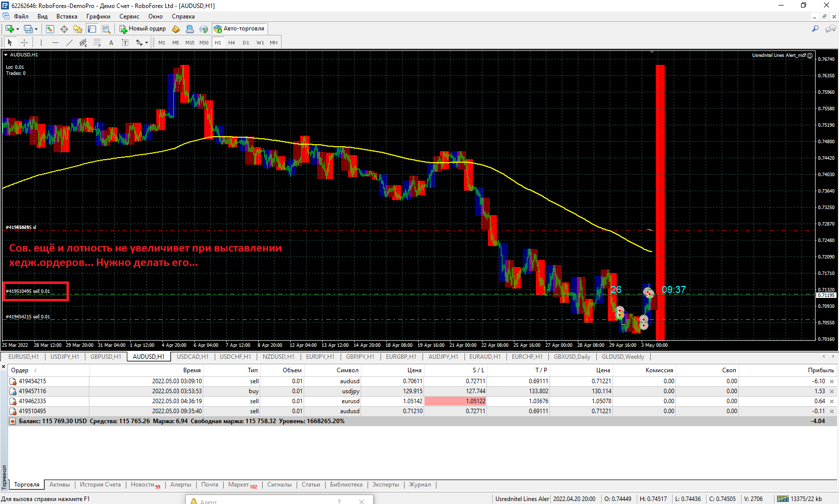Launch MetaEditor via the yellow book icon
The image size is (839, 504).
176,29
